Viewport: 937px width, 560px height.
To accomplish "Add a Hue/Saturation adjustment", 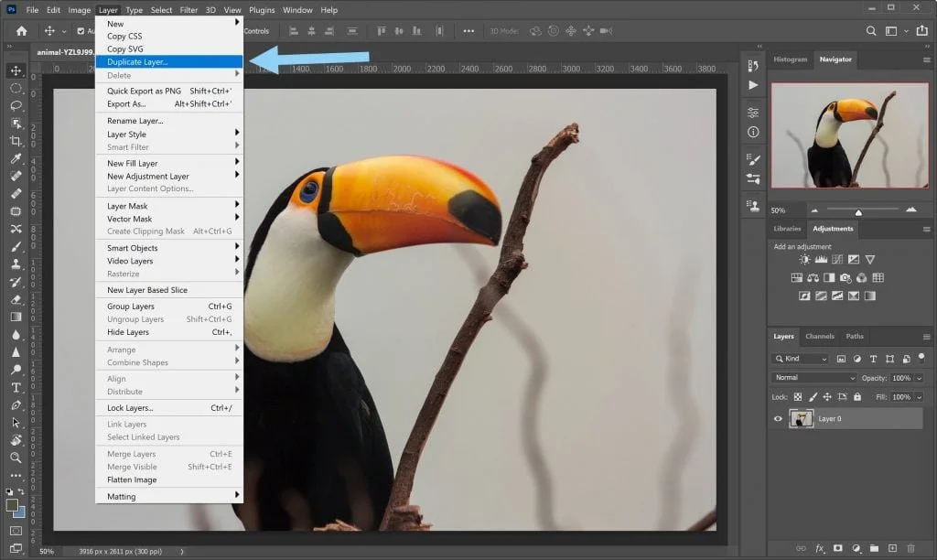I will 796,277.
